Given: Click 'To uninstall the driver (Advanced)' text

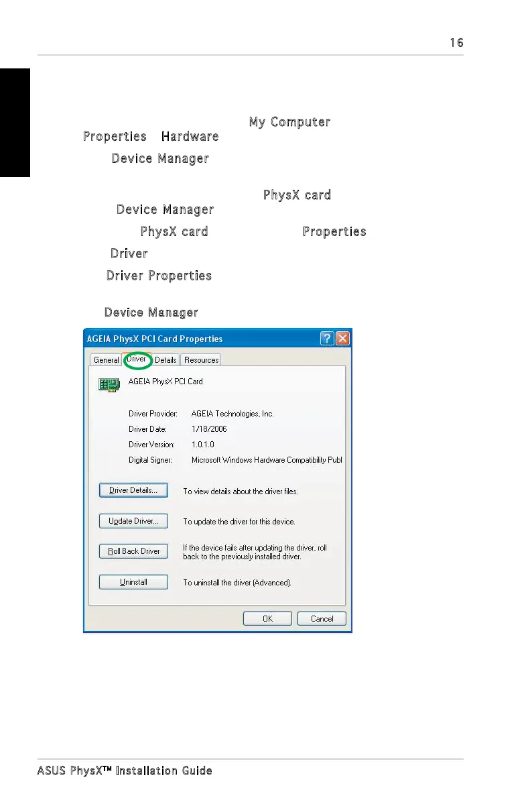Looking at the screenshot, I should pos(237,583).
